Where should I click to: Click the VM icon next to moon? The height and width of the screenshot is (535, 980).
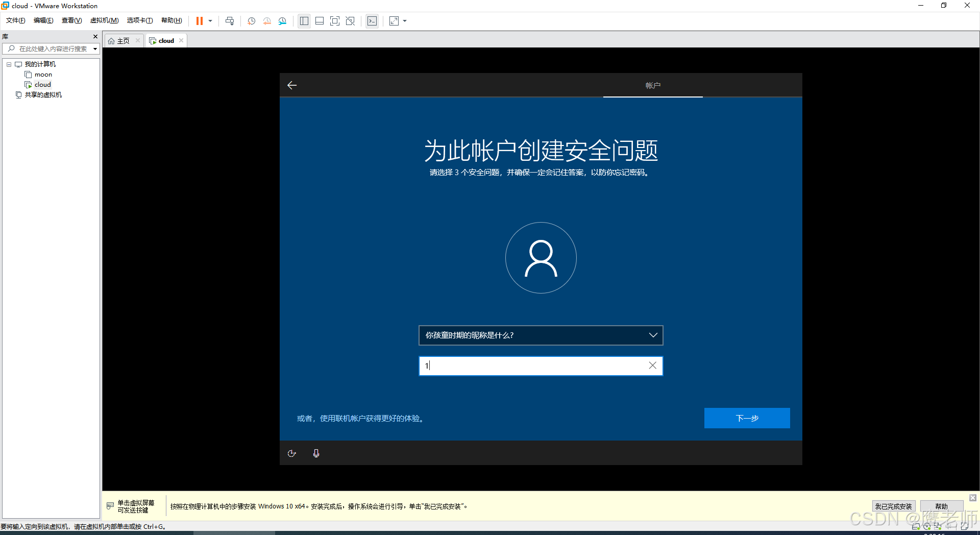(x=28, y=75)
